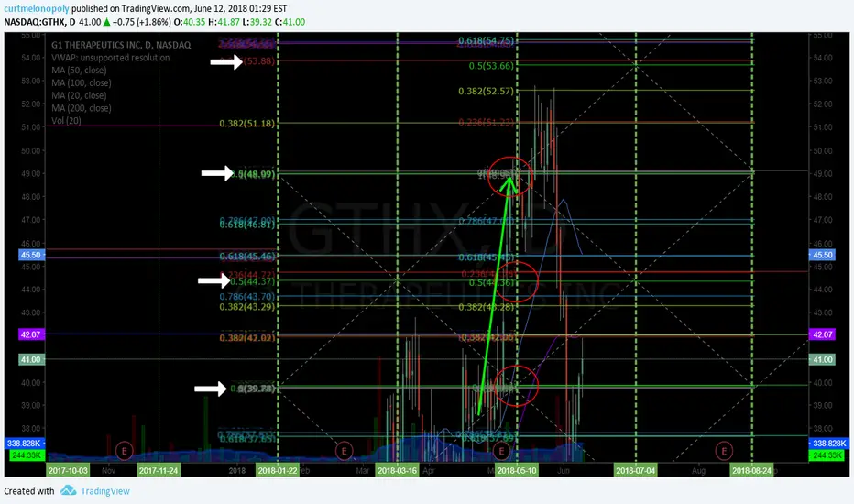The height and width of the screenshot is (504, 854).
Task: Open the earnings E marker above Aug
Action: 724,451
